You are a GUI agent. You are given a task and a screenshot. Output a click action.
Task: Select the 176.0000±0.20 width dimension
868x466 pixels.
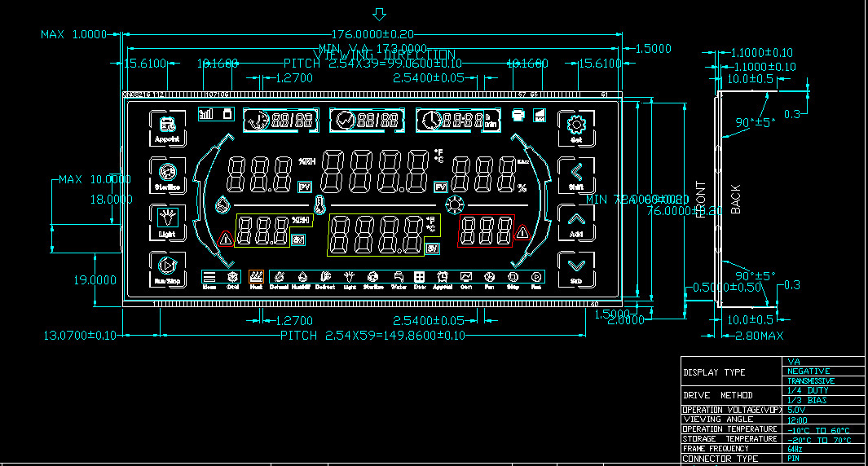coord(372,34)
